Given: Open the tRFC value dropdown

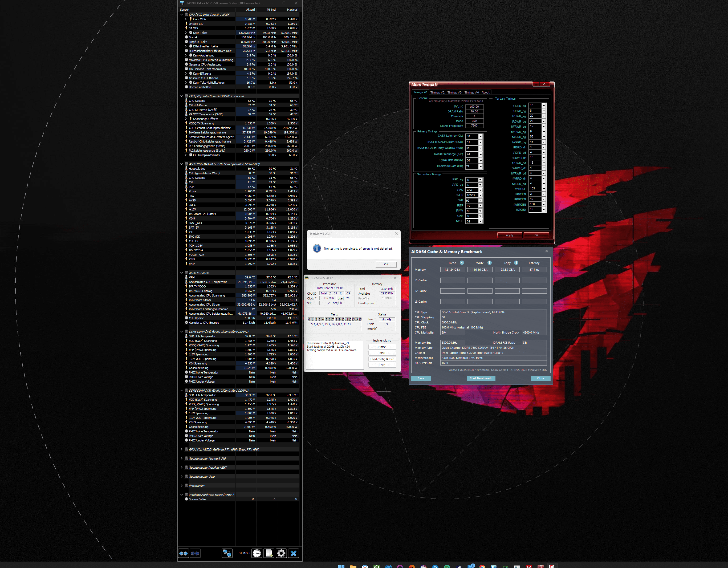Looking at the screenshot, I should point(480,190).
